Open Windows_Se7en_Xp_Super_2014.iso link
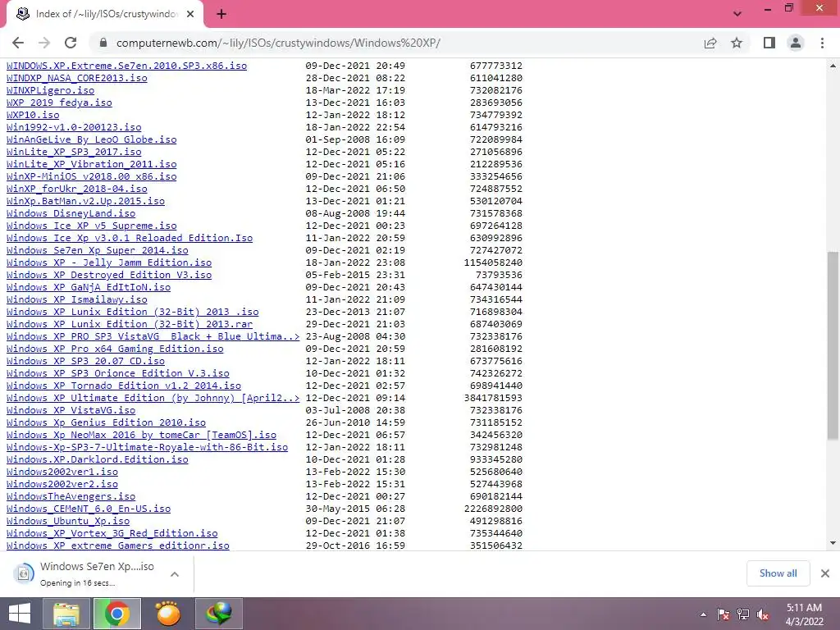The width and height of the screenshot is (840, 630). pyautogui.click(x=98, y=251)
